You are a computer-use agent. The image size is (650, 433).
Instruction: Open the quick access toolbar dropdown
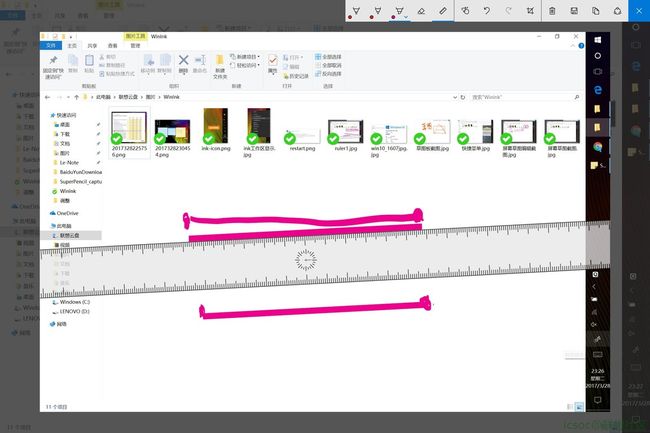tap(71, 36)
